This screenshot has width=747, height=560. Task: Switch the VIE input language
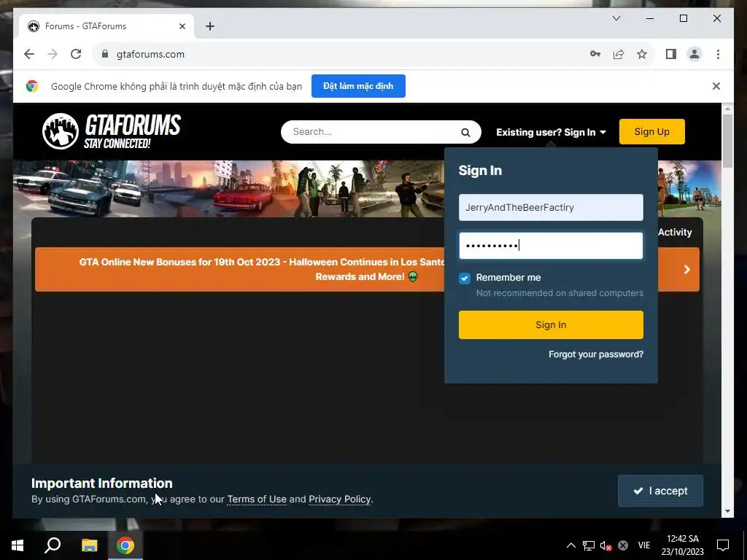643,545
